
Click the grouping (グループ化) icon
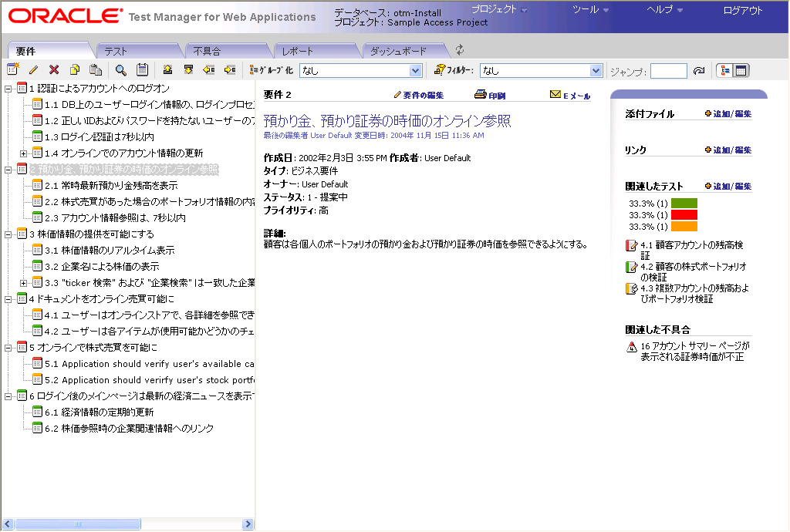[x=254, y=70]
